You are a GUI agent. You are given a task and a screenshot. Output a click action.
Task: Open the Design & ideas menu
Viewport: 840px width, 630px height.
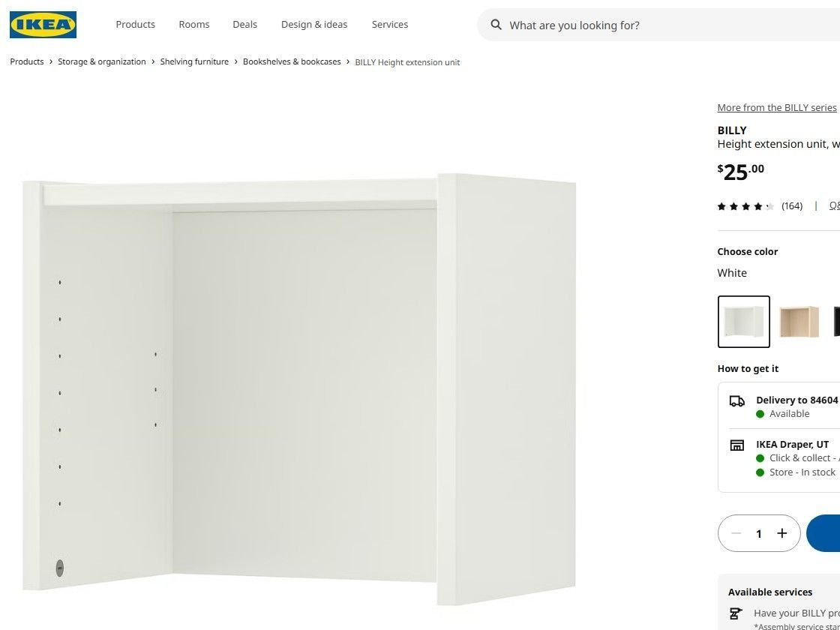tap(314, 25)
